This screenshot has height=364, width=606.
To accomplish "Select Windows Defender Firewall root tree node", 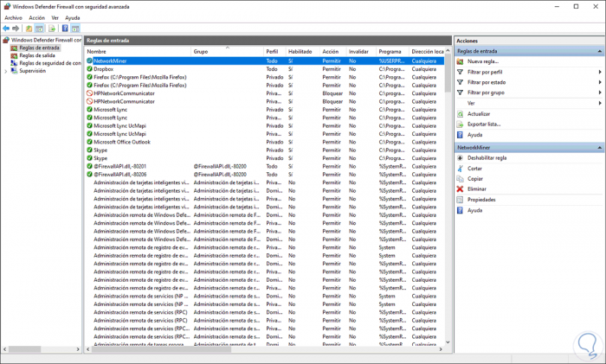I will 46,40.
